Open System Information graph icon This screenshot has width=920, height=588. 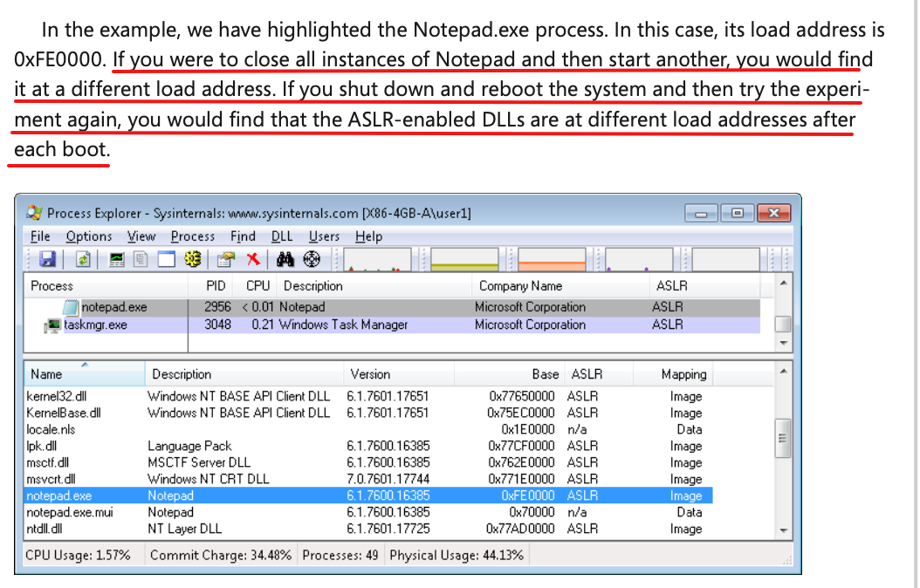coord(117,259)
